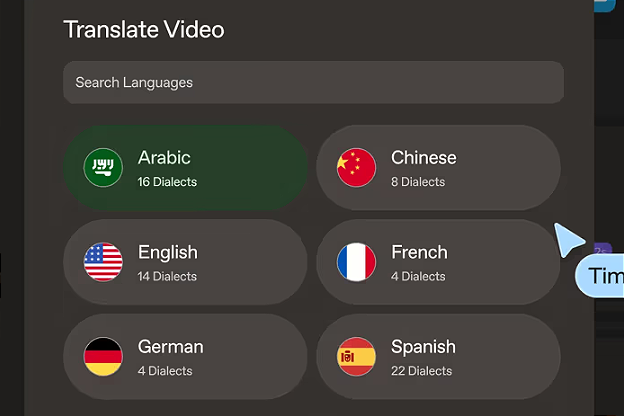The image size is (624, 416).
Task: Click the Spain flag icon
Action: pyautogui.click(x=356, y=356)
